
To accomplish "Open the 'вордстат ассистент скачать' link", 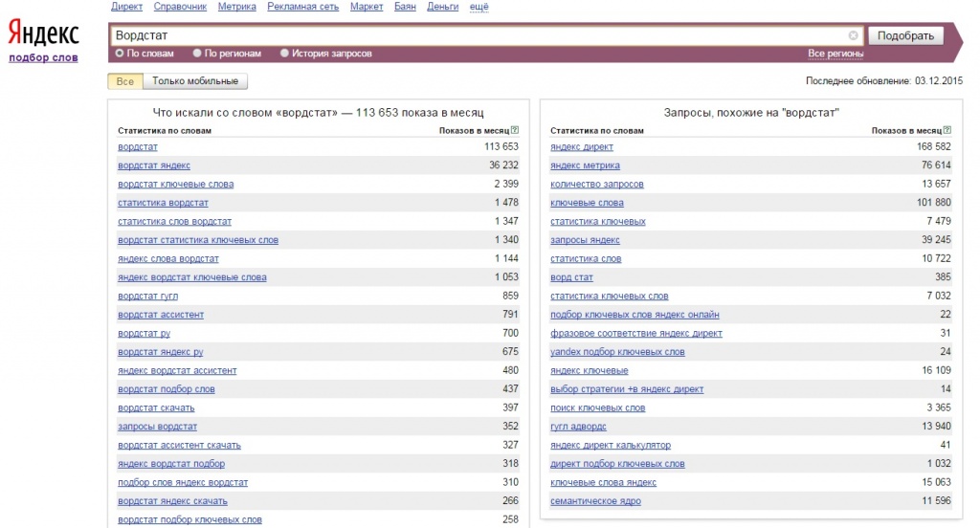I will point(179,446).
